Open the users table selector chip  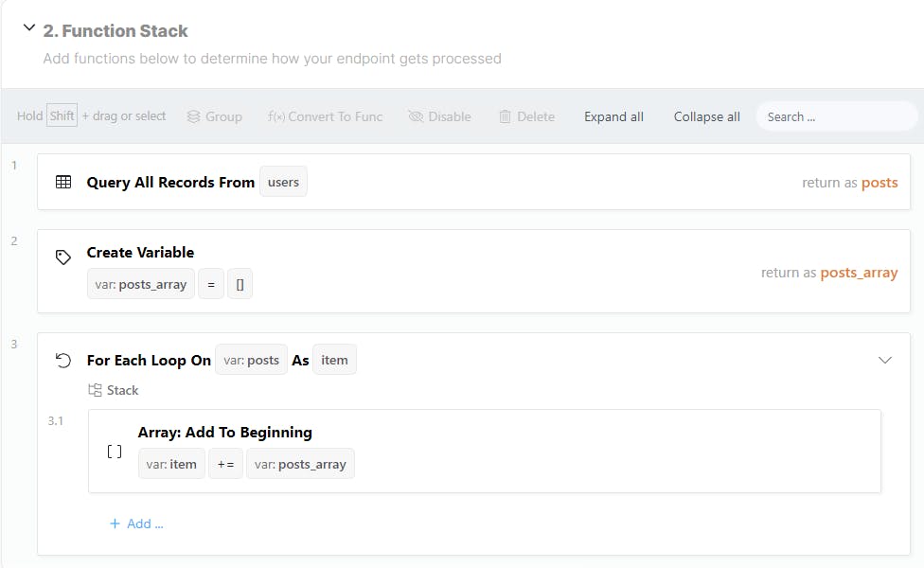point(283,182)
